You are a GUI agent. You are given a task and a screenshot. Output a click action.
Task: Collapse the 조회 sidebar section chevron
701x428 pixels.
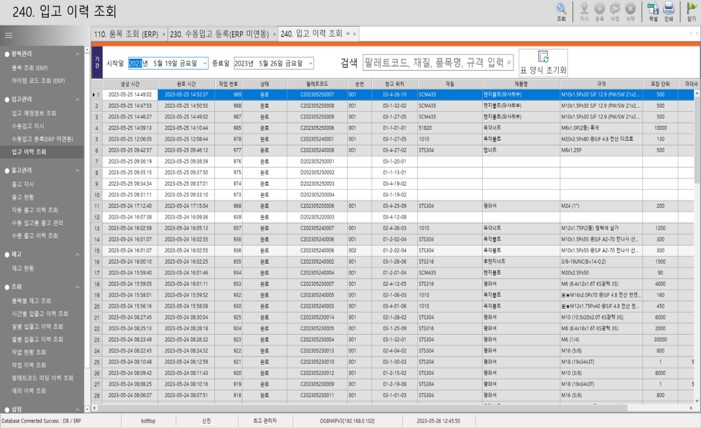[x=77, y=287]
